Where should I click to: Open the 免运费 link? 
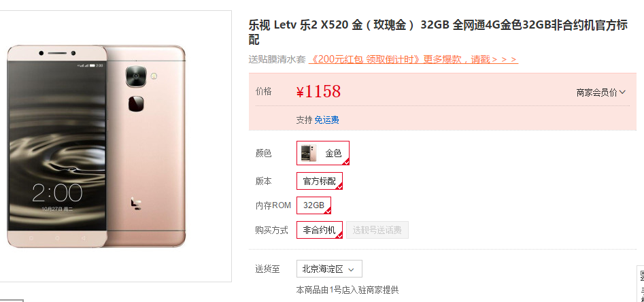(327, 120)
